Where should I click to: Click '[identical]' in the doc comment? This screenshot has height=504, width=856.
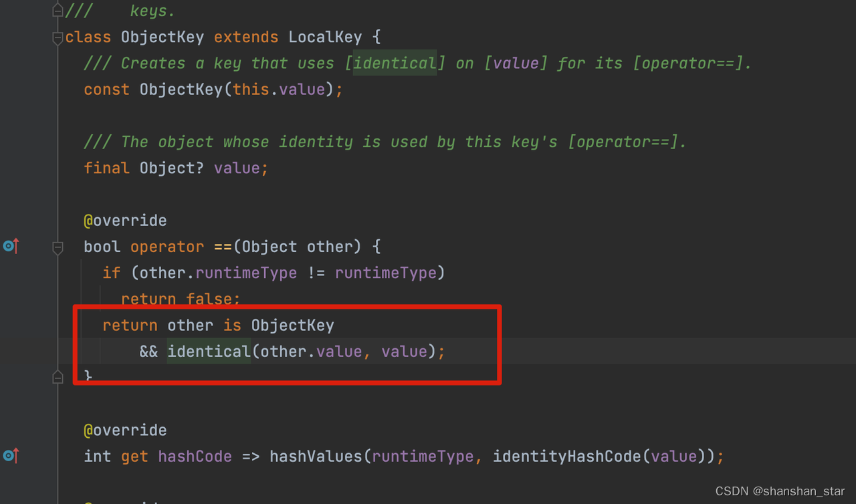pos(395,63)
